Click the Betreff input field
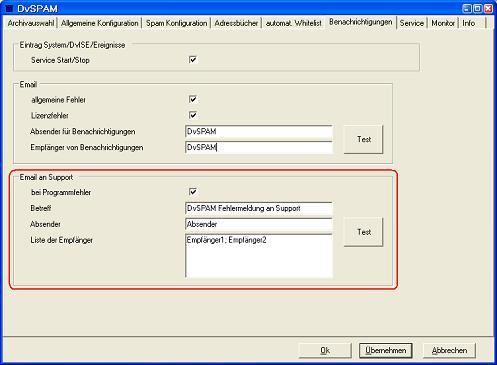The width and height of the screenshot is (497, 365). (x=259, y=208)
